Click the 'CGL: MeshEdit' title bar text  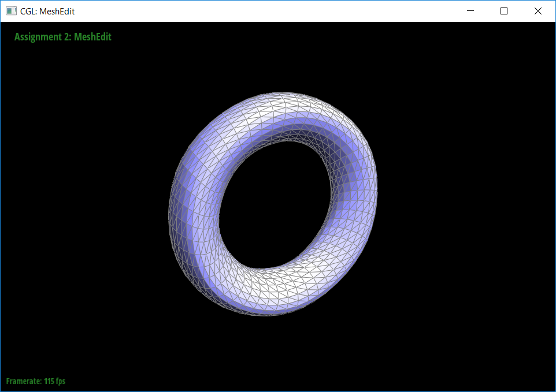click(x=47, y=12)
